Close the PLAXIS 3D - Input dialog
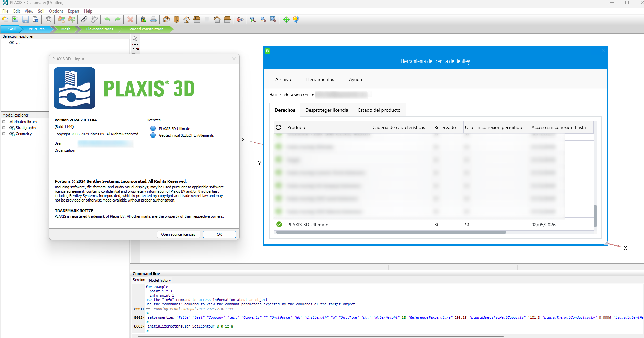 [x=234, y=59]
